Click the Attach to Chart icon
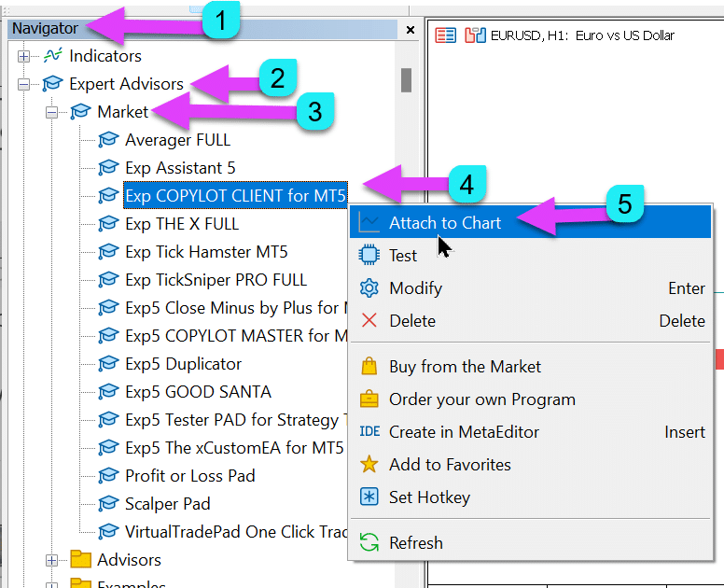724x588 pixels. (x=369, y=223)
